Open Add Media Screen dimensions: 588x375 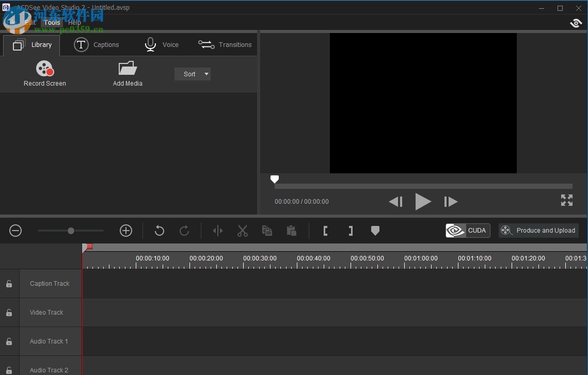click(127, 73)
